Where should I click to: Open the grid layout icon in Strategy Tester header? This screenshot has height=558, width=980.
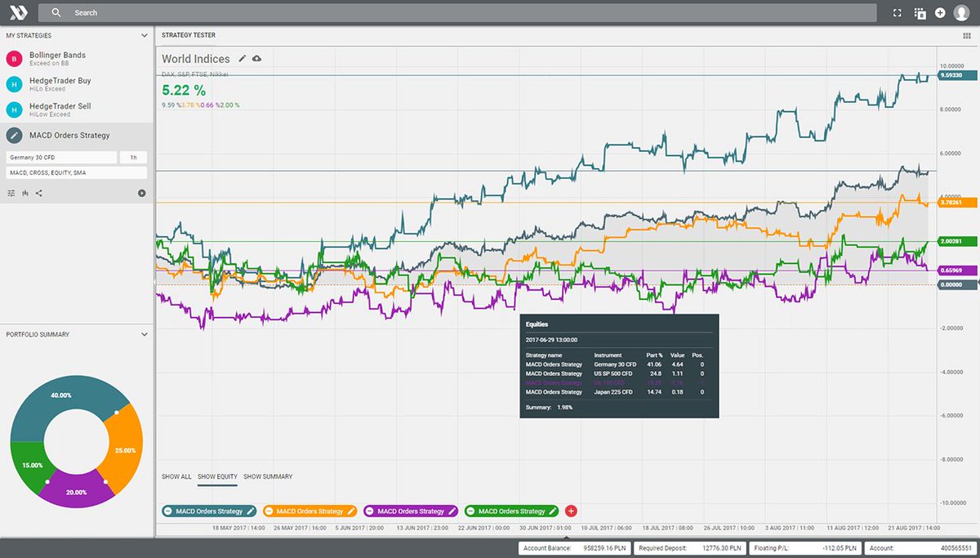[x=967, y=36]
